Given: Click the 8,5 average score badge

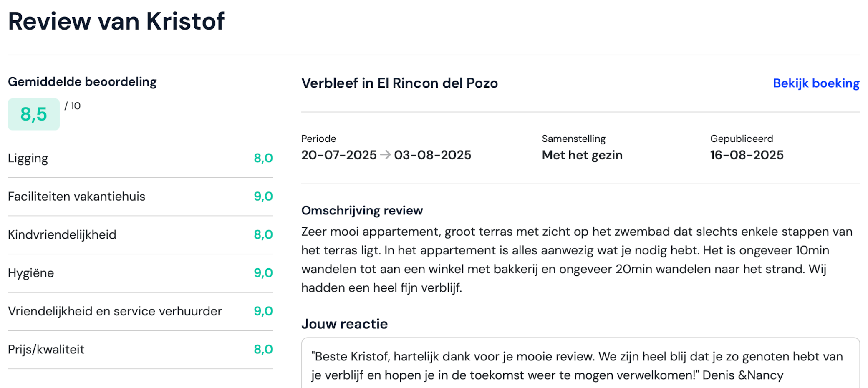Looking at the screenshot, I should pos(34,114).
